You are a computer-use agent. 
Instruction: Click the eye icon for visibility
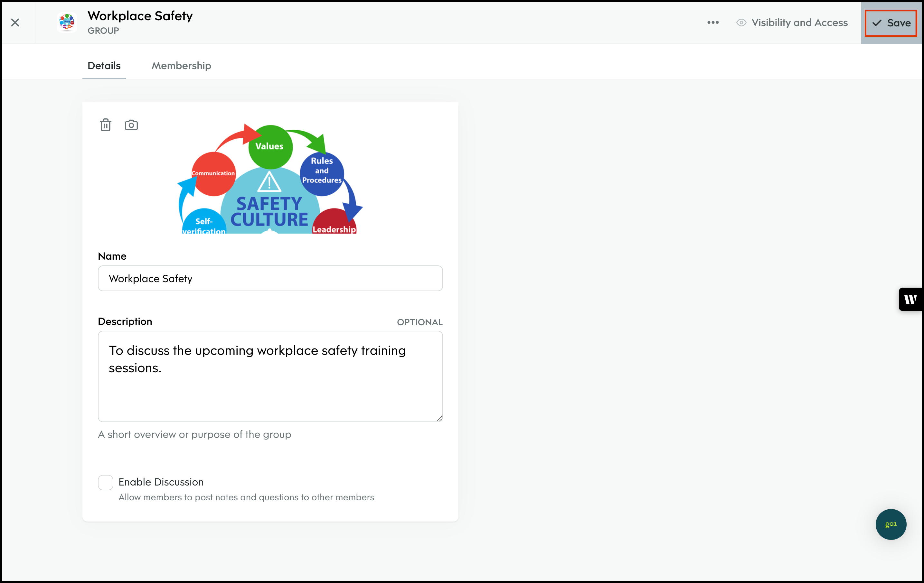pos(741,23)
